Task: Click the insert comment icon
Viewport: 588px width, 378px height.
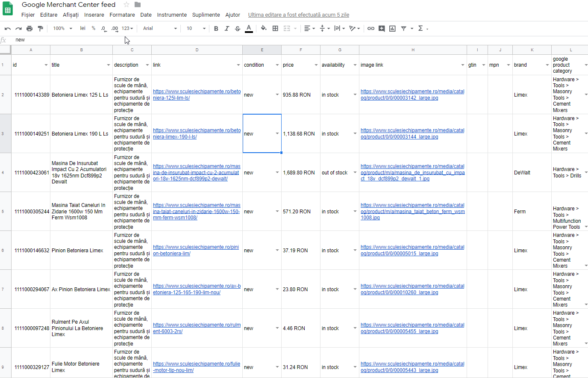Action: coord(382,29)
